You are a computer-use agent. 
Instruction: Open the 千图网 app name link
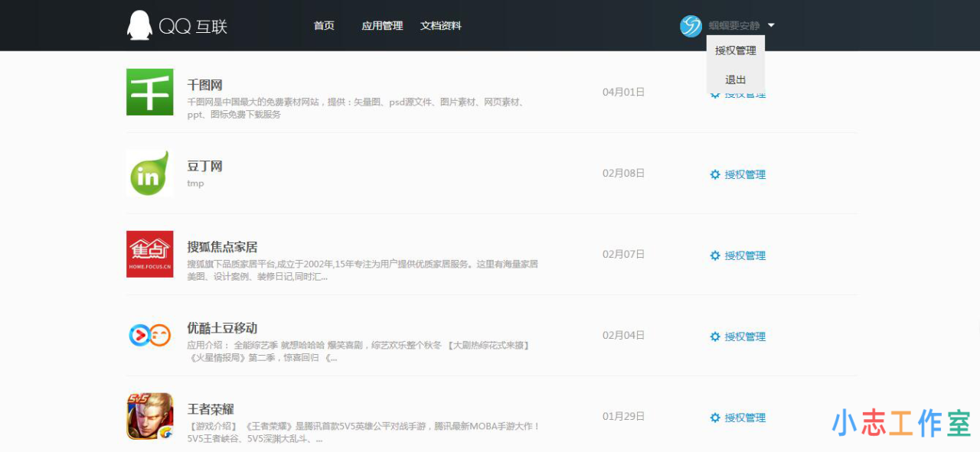pos(204,85)
